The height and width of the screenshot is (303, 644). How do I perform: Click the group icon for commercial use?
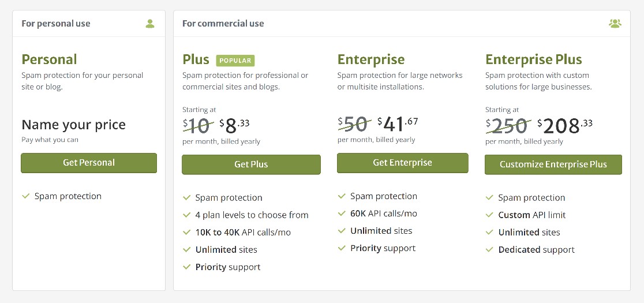[x=615, y=24]
